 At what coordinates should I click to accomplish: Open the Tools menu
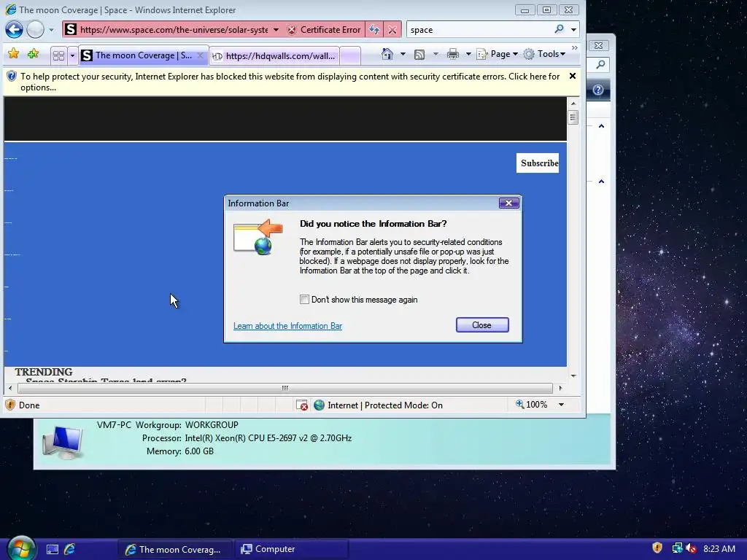[x=544, y=54]
